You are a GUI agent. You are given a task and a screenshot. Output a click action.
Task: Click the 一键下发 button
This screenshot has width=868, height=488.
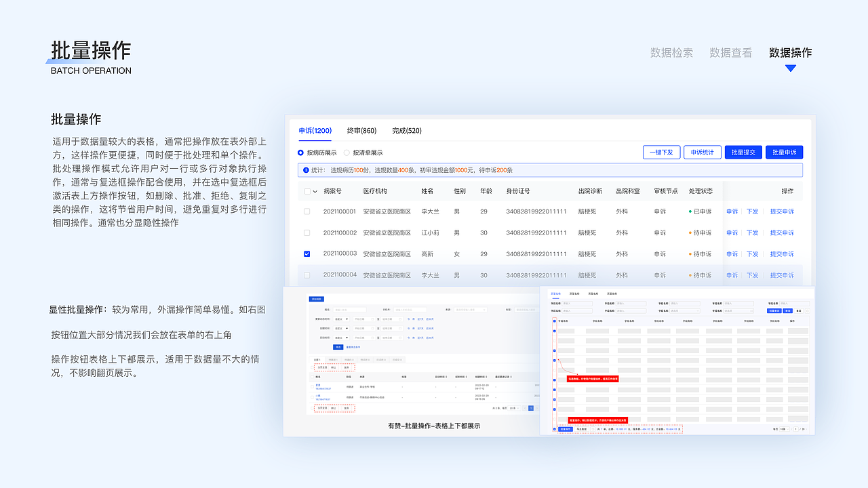pos(661,152)
